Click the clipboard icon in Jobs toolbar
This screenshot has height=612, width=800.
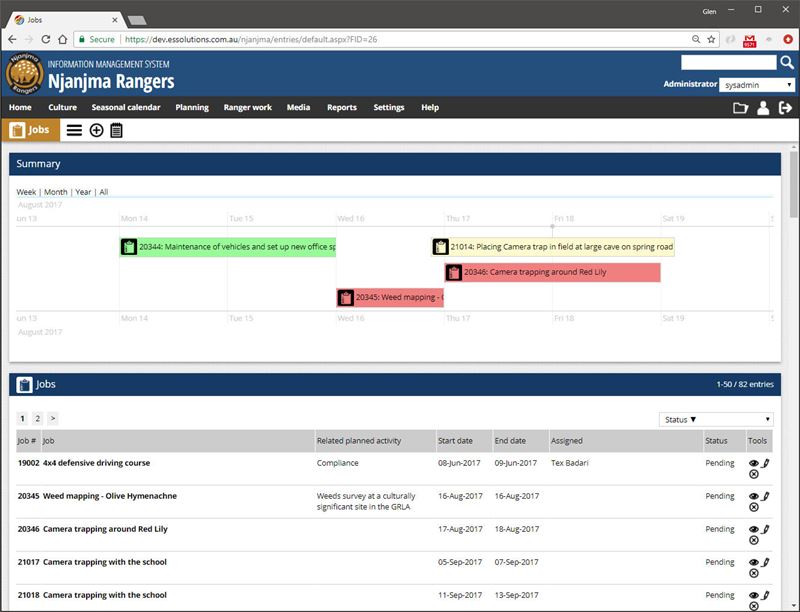[x=116, y=130]
